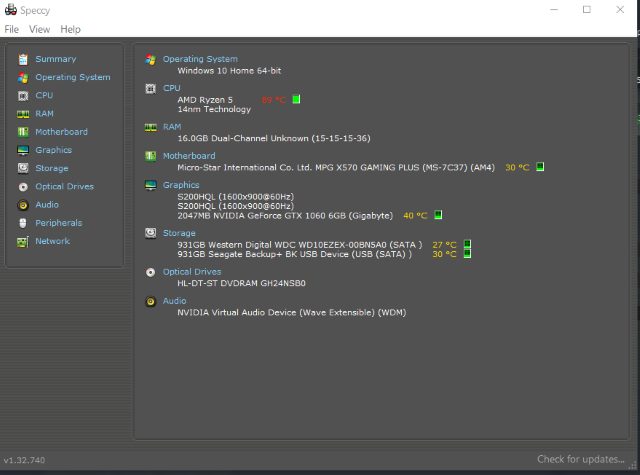Select Summary in the sidebar
Image resolution: width=640 pixels, height=475 pixels.
tap(56, 59)
